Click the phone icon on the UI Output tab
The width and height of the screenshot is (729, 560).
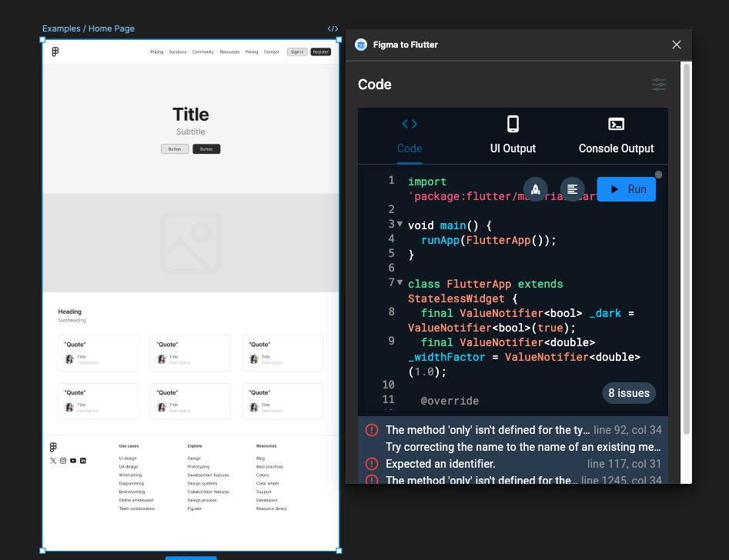[x=513, y=124]
